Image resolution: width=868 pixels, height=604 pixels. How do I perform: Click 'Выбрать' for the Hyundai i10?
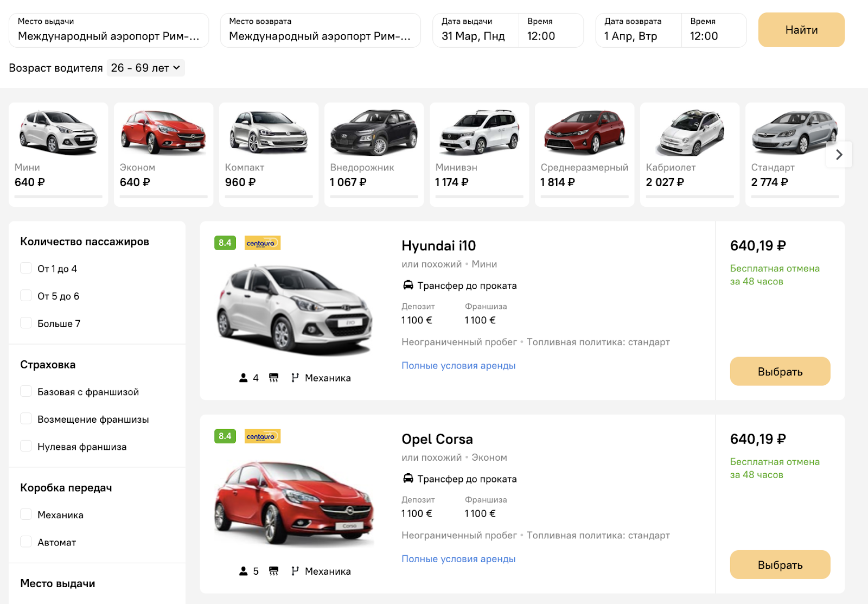[x=780, y=371]
